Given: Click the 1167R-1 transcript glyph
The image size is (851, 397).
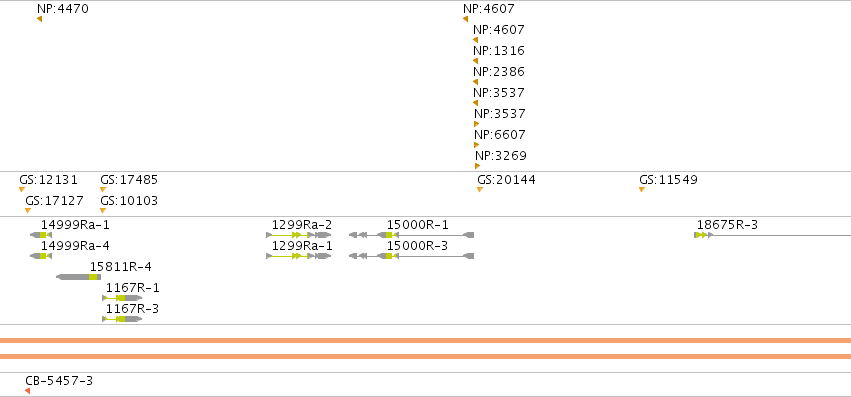Looking at the screenshot, I should point(122,298).
